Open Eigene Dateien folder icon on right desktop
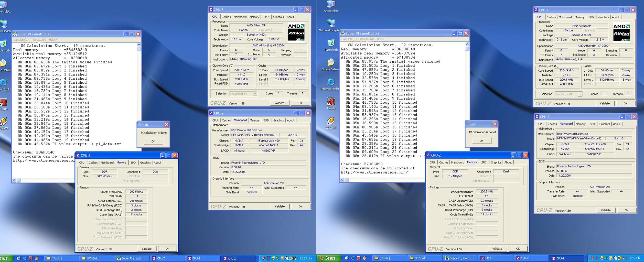The width and height of the screenshot is (644, 262). pos(331,62)
